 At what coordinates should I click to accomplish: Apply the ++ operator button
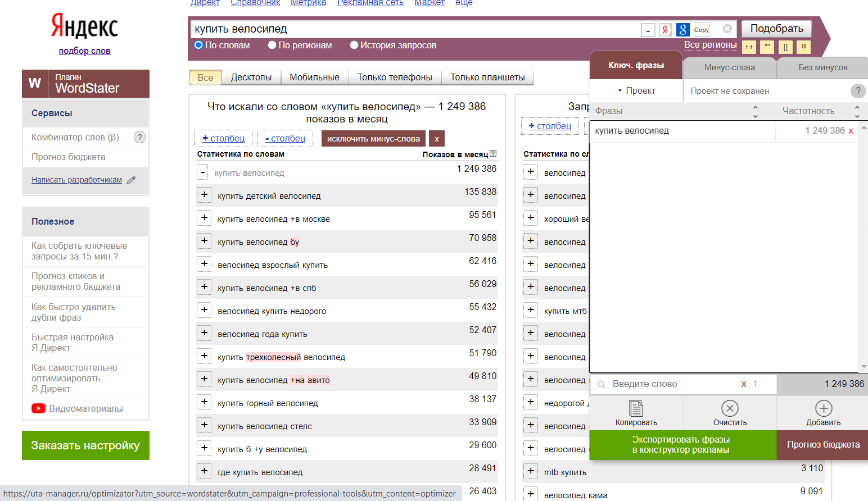[749, 47]
